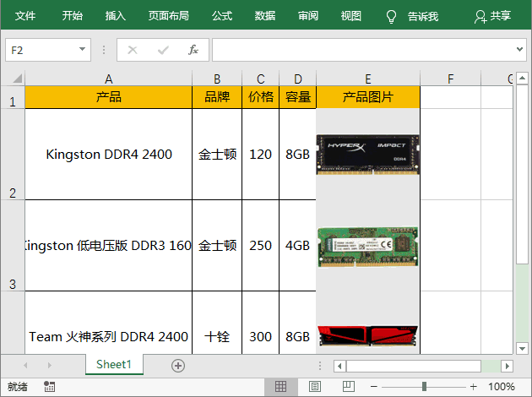The width and height of the screenshot is (532, 397).
Task: Select column C header
Action: [261, 79]
